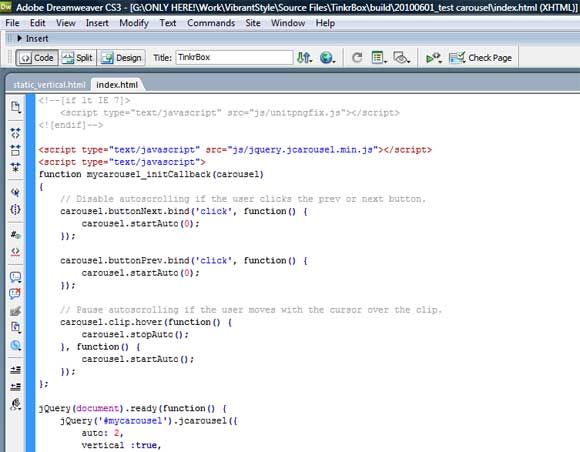
Task: Click the Check Page button
Action: point(480,58)
